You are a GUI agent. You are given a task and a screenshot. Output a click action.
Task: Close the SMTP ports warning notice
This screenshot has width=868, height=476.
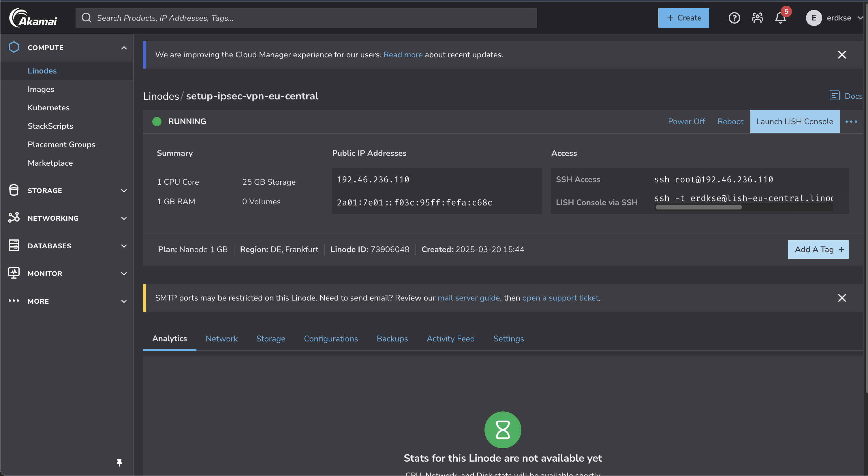pyautogui.click(x=841, y=298)
